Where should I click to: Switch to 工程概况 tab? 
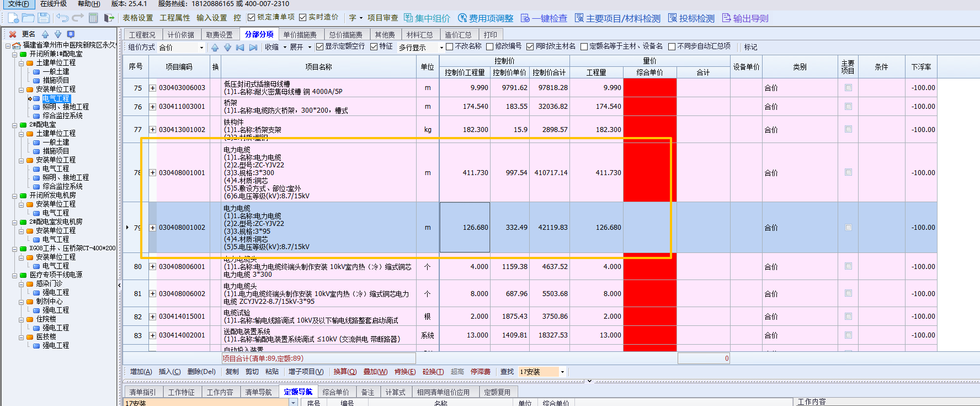(x=142, y=35)
